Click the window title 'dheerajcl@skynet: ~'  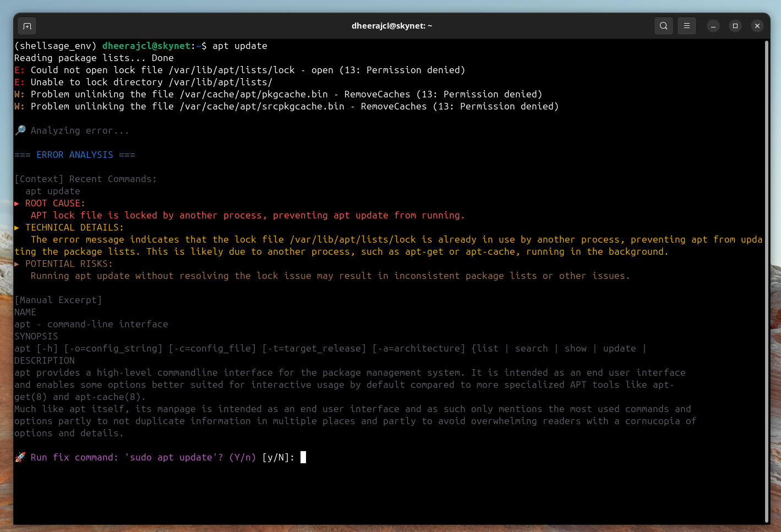[392, 26]
